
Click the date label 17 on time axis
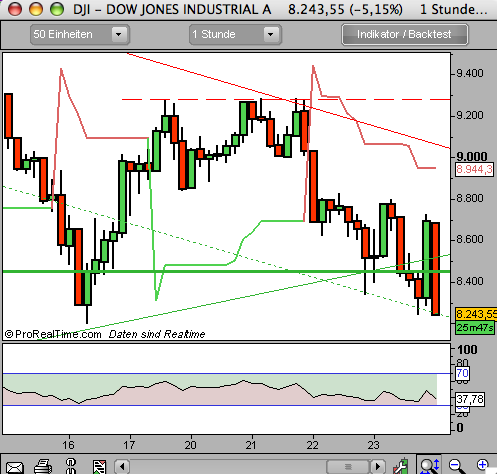point(129,445)
